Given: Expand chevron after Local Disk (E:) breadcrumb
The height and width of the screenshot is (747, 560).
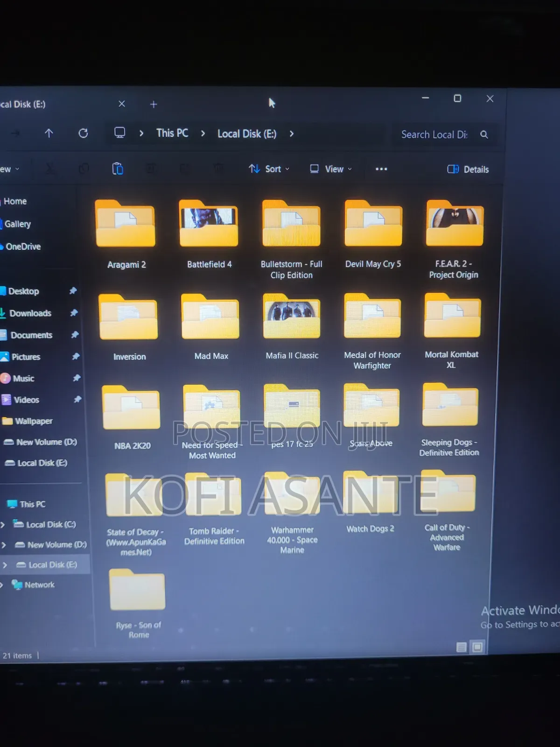Looking at the screenshot, I should point(292,134).
